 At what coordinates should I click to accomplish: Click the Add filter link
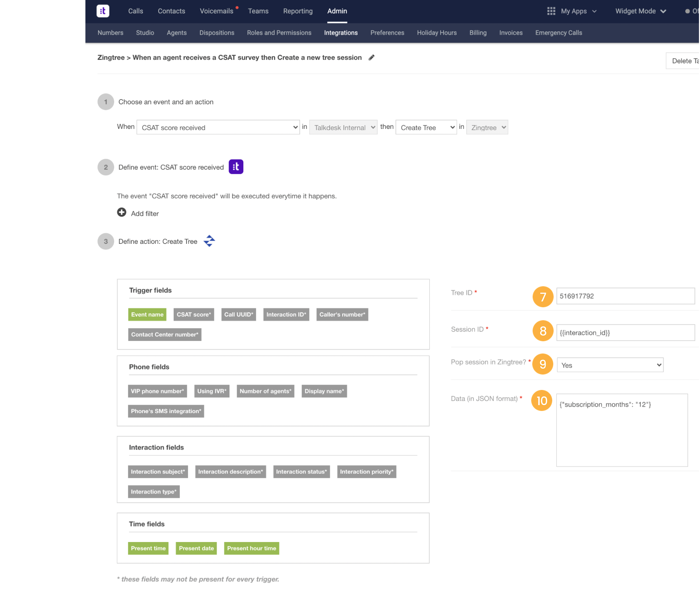point(145,214)
